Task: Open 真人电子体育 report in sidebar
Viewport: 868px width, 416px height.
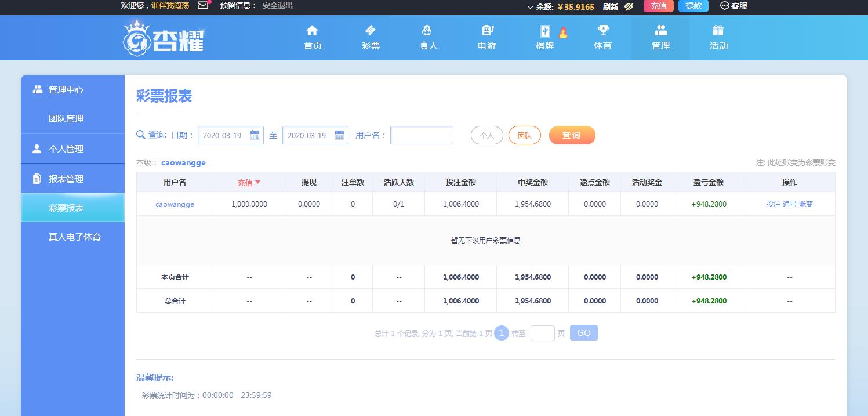Action: point(74,237)
